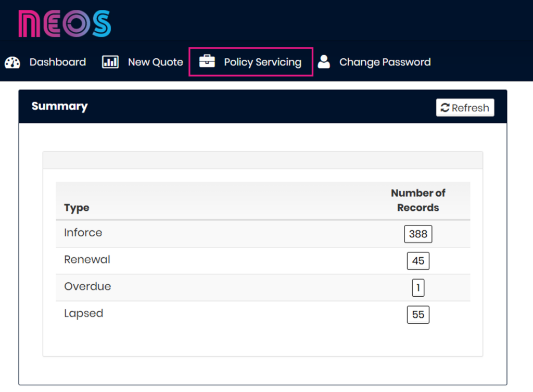
Task: Select the bar chart icon for New Quote
Action: click(110, 62)
